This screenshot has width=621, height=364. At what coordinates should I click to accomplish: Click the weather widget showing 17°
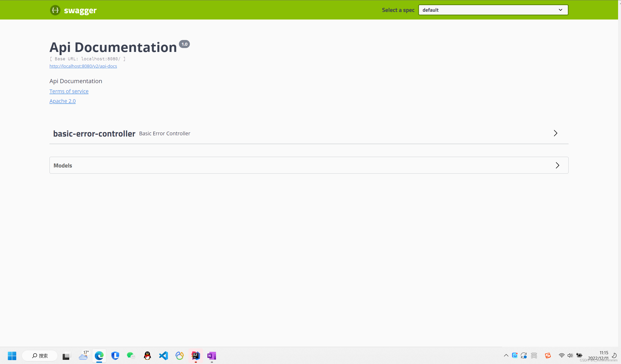pyautogui.click(x=83, y=356)
